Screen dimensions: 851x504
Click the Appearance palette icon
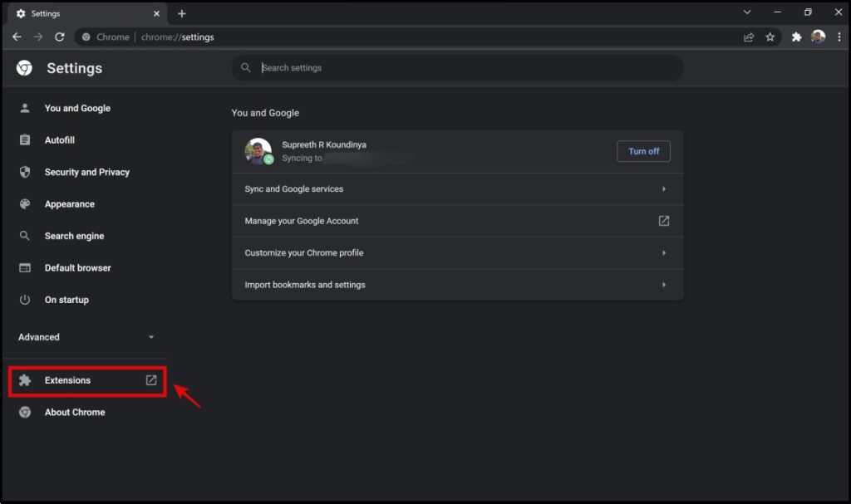25,204
